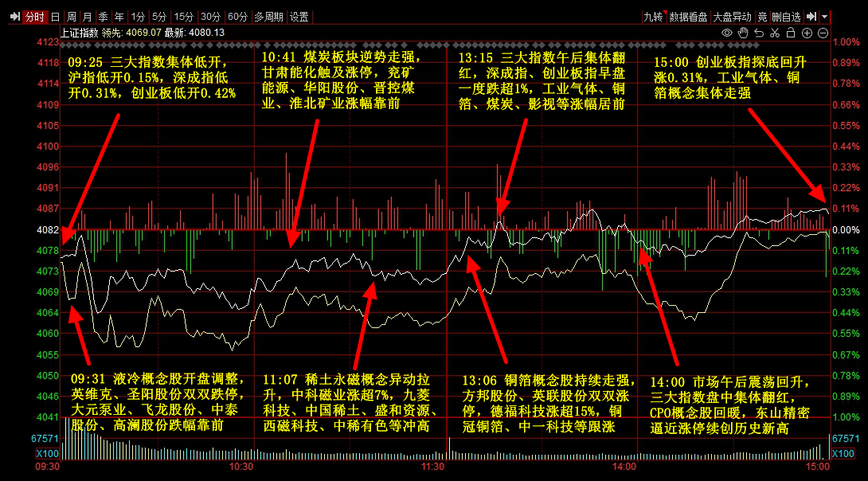Open the 设置 settings menu
The height and width of the screenshot is (481, 868).
coord(299,17)
